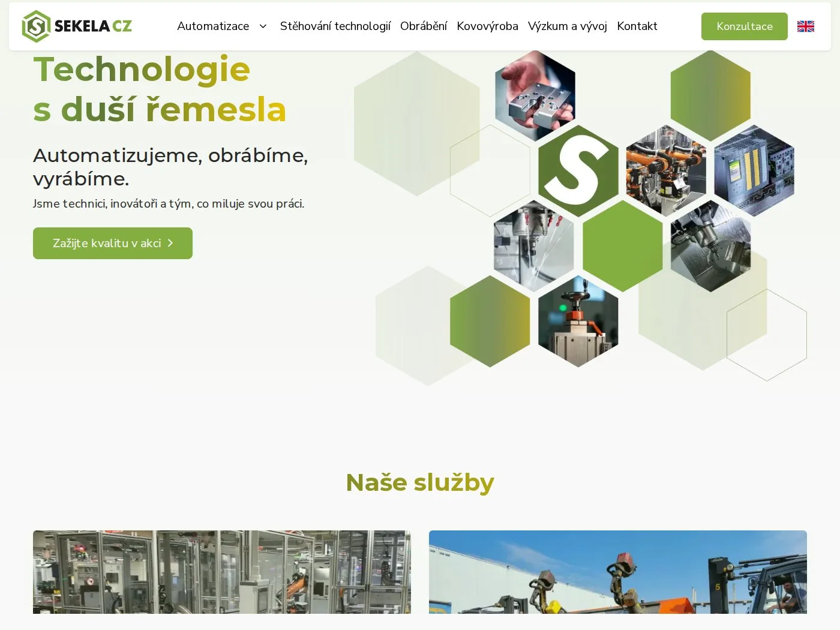Go to Stěhování technologií page
Screen dimensions: 840x630
click(x=335, y=26)
